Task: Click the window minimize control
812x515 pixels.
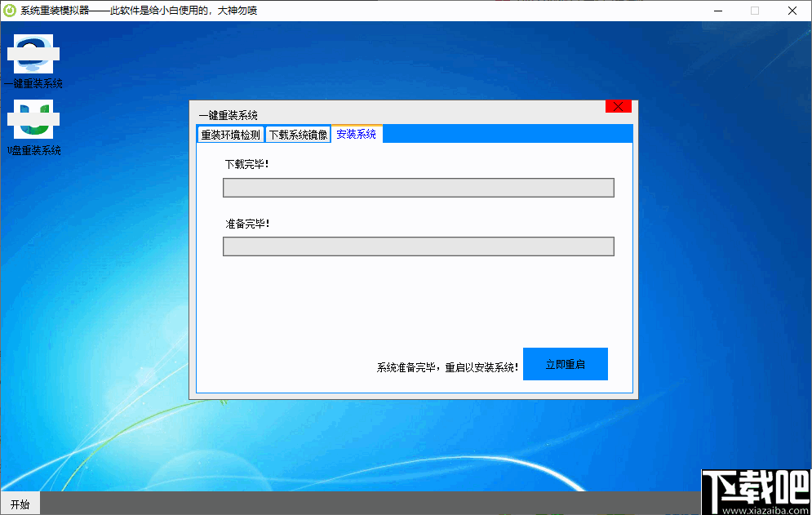Action: coord(717,11)
